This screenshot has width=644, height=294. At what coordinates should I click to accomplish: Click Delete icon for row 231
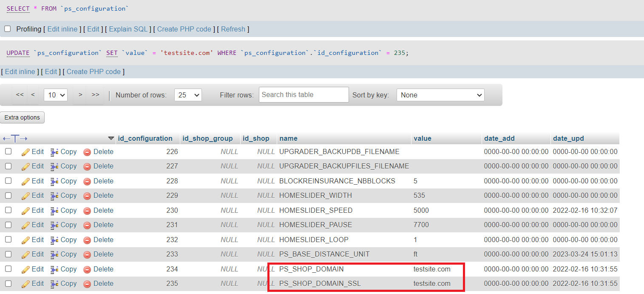point(87,225)
